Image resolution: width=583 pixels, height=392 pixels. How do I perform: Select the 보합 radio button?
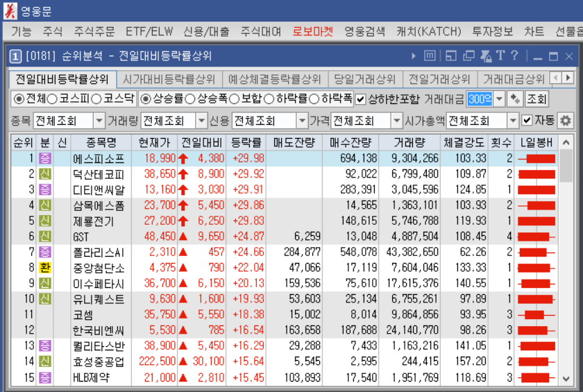coord(235,99)
